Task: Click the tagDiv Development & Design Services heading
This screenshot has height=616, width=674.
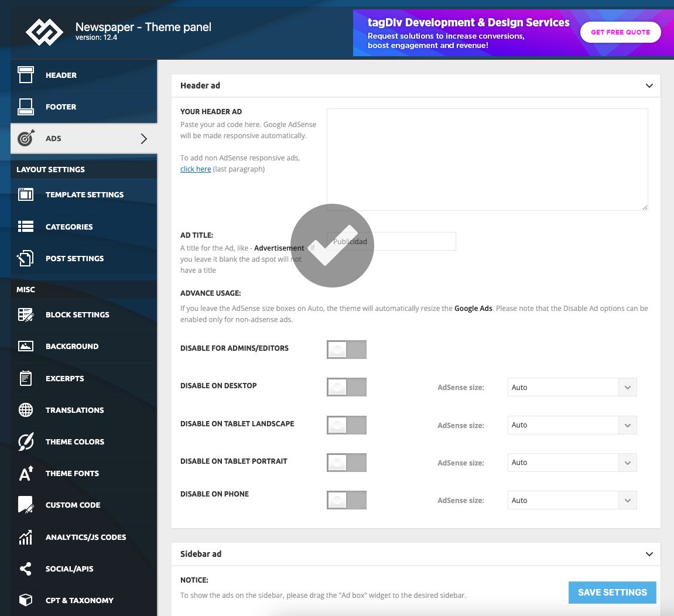Action: 468,22
